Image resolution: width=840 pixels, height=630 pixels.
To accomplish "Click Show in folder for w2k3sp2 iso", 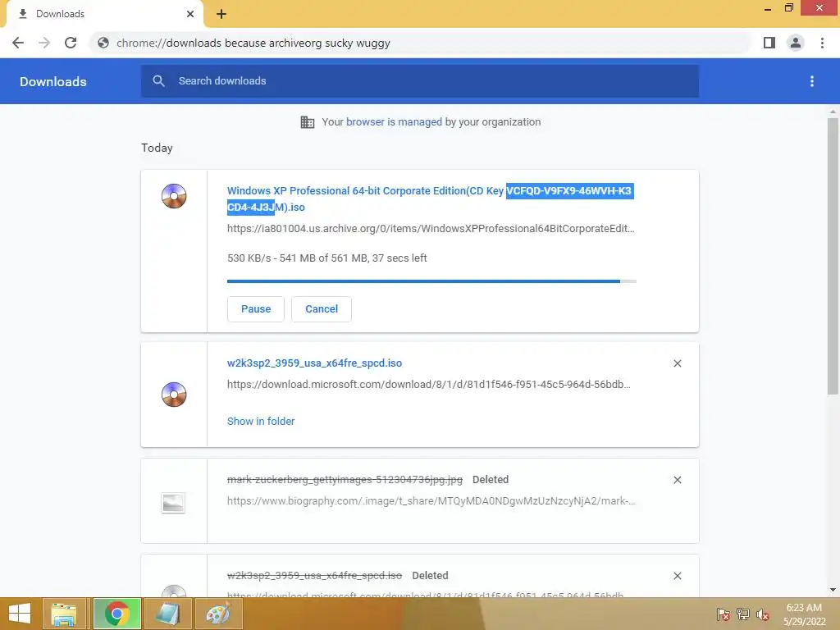I will (x=261, y=422).
